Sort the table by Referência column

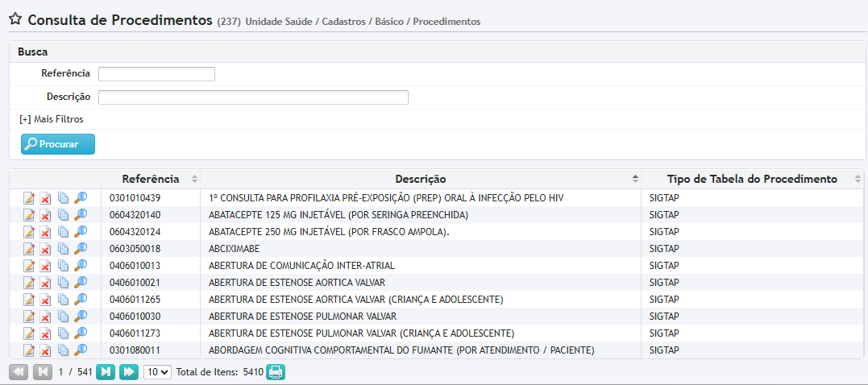[151, 179]
